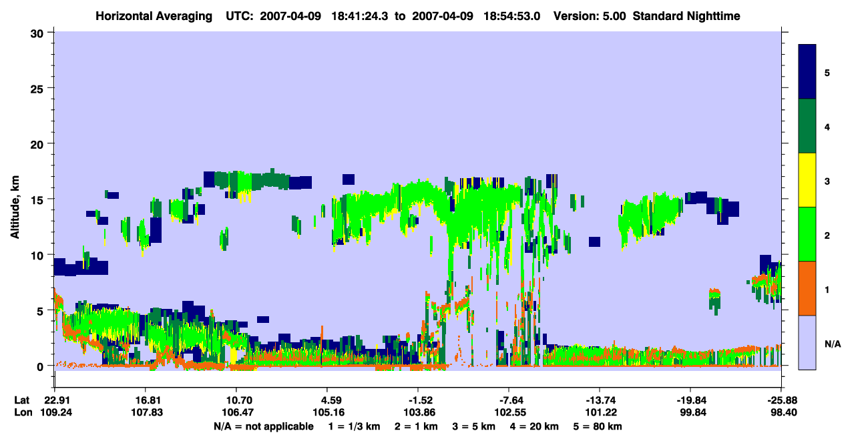The height and width of the screenshot is (445, 868).
Task: Click longitude value 102.55
Action: pyautogui.click(x=509, y=412)
